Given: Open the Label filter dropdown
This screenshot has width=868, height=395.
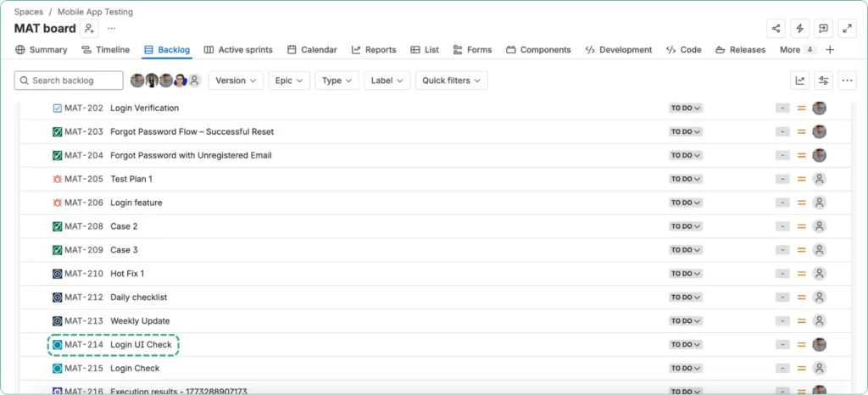Looking at the screenshot, I should pyautogui.click(x=387, y=81).
